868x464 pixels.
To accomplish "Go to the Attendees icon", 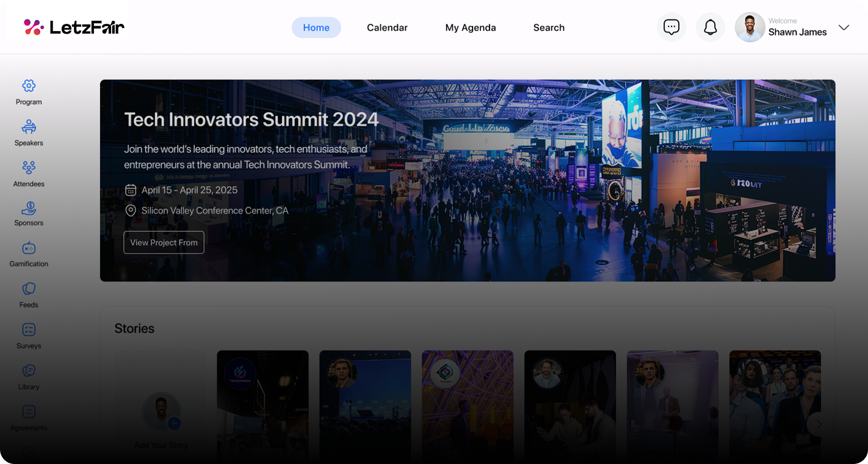I will point(29,167).
